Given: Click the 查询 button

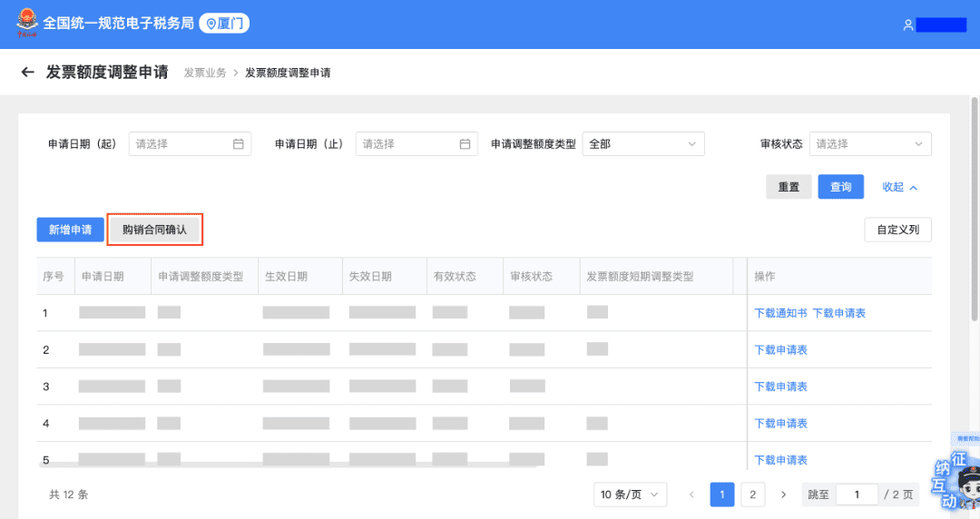Looking at the screenshot, I should click(x=840, y=187).
